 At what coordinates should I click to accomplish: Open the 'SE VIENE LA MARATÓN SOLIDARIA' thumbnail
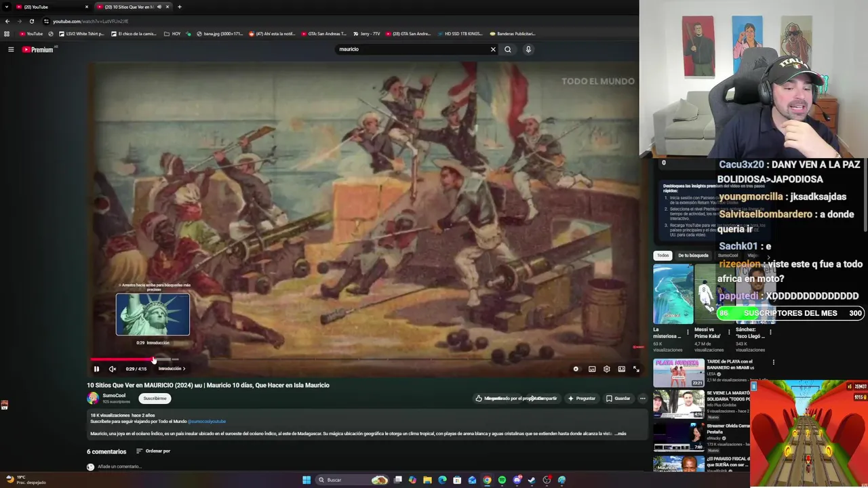pyautogui.click(x=679, y=404)
